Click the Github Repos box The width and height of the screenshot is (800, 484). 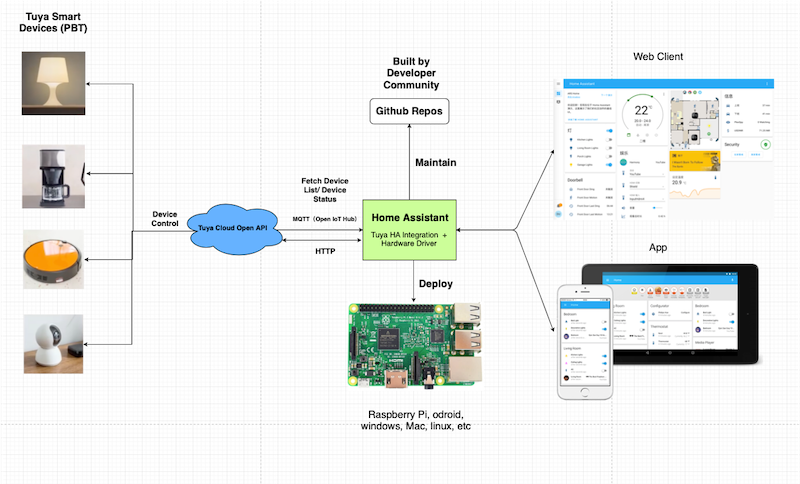tap(408, 110)
